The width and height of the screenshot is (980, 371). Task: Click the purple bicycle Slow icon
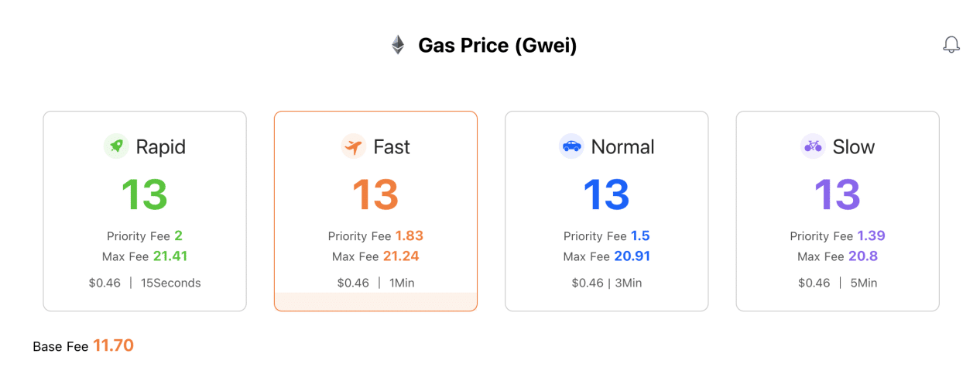tap(813, 146)
